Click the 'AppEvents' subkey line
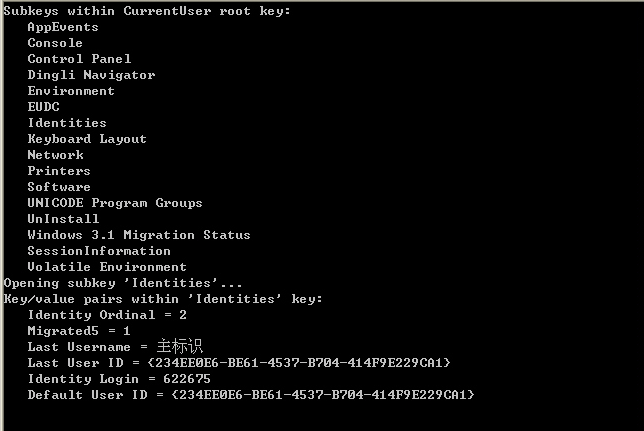 point(63,28)
